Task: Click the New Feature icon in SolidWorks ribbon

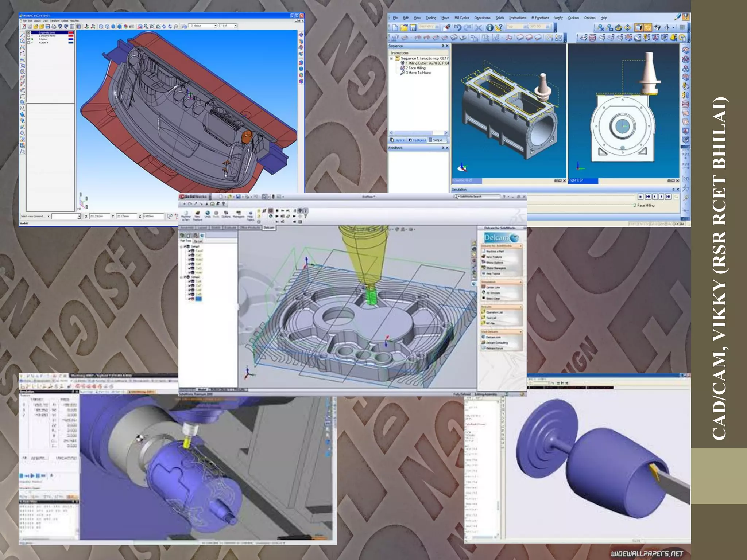Action: tap(197, 215)
